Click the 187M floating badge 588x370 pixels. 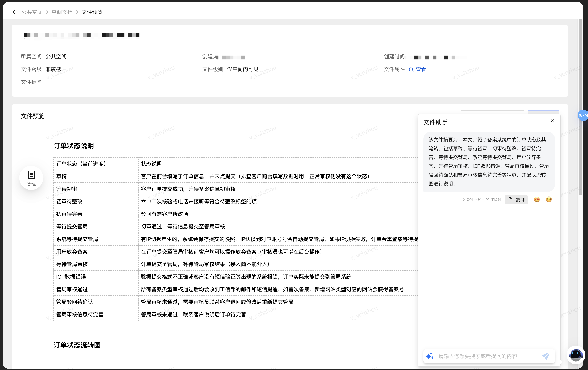[x=583, y=115]
